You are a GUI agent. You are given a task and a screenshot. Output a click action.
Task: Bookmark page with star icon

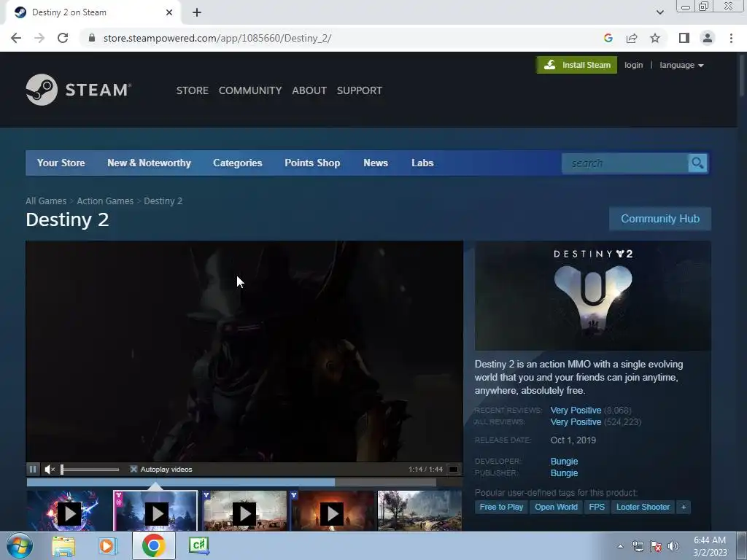click(x=655, y=38)
